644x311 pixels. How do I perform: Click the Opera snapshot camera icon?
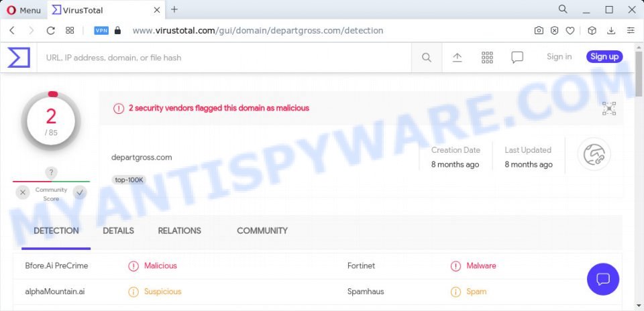coord(539,30)
